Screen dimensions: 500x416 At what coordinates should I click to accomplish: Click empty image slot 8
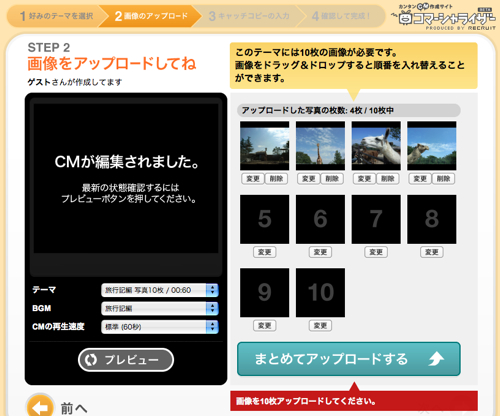(432, 219)
